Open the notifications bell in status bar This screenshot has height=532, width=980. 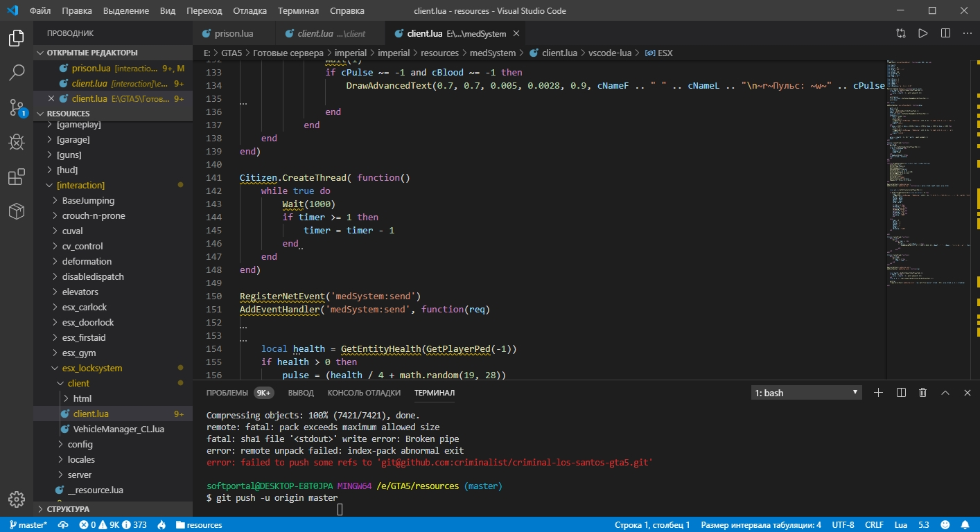[x=964, y=525]
